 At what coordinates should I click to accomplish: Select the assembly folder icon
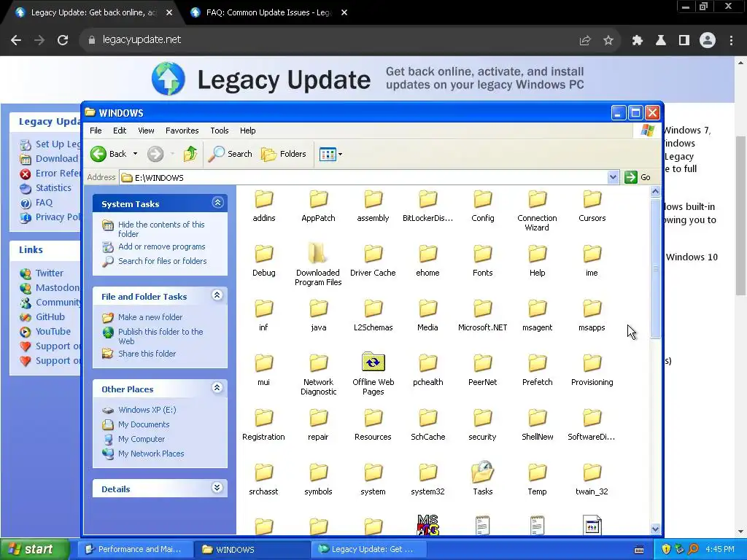click(373, 199)
